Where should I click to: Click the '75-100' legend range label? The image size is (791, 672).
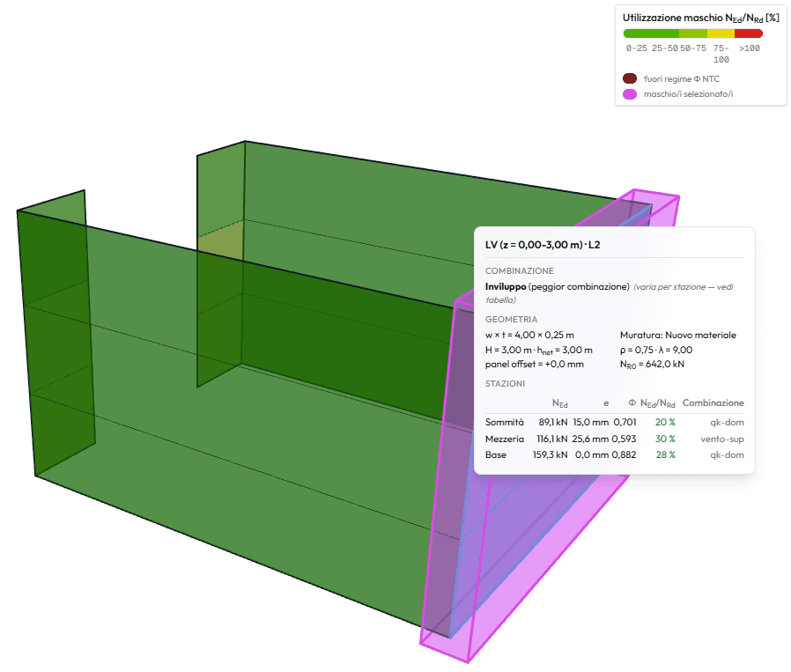pyautogui.click(x=721, y=54)
